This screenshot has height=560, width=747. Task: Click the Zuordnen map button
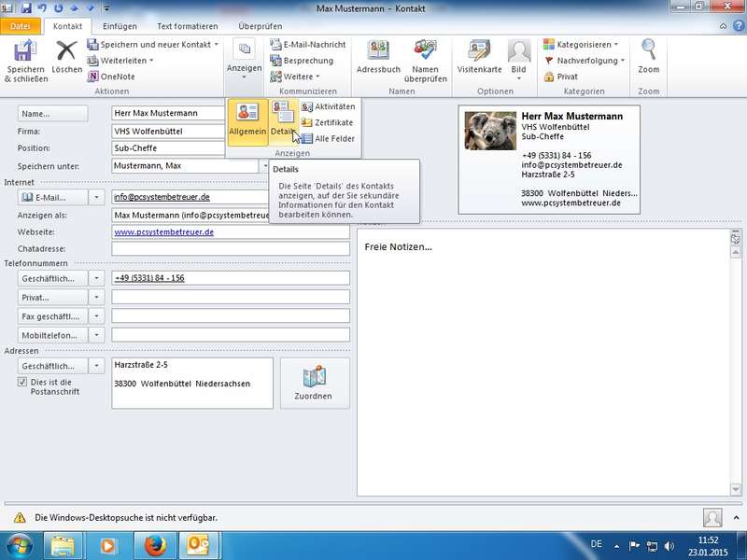tap(314, 383)
